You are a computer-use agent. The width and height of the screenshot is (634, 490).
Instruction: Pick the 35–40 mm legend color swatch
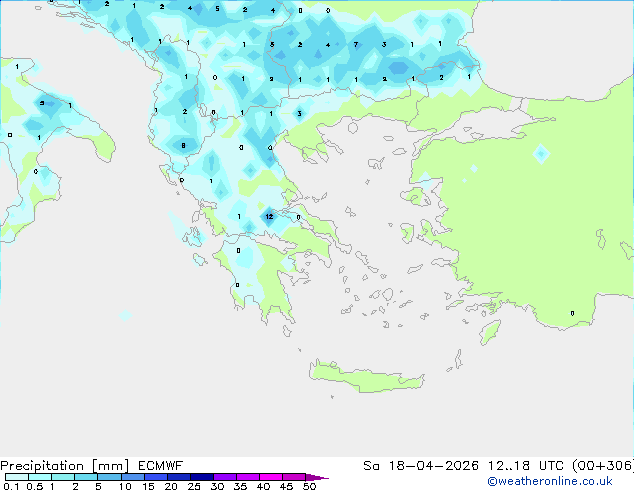pyautogui.click(x=248, y=477)
